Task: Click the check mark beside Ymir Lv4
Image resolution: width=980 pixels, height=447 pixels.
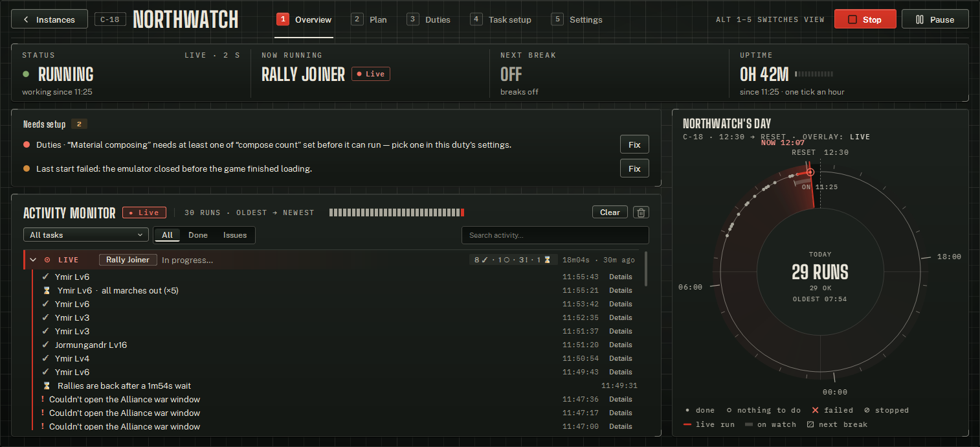Action: tap(45, 359)
